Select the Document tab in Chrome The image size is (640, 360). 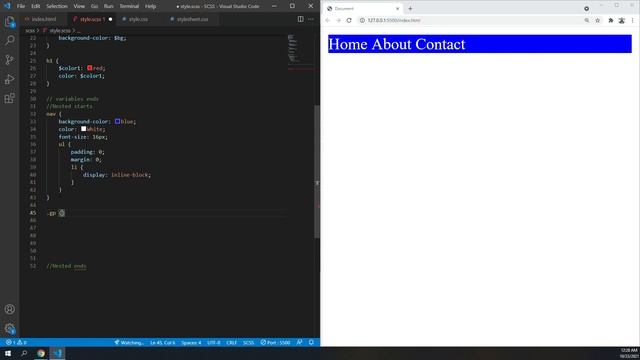coord(363,9)
